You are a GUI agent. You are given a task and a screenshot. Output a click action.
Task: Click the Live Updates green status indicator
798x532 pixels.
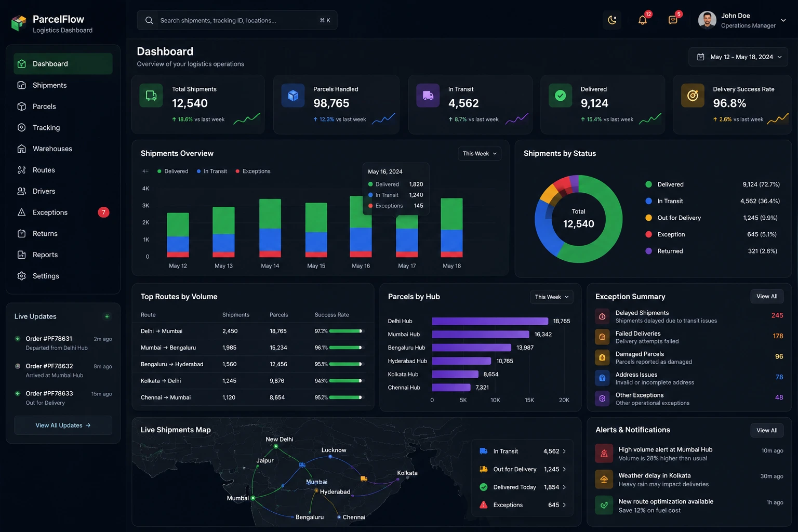coord(107,317)
